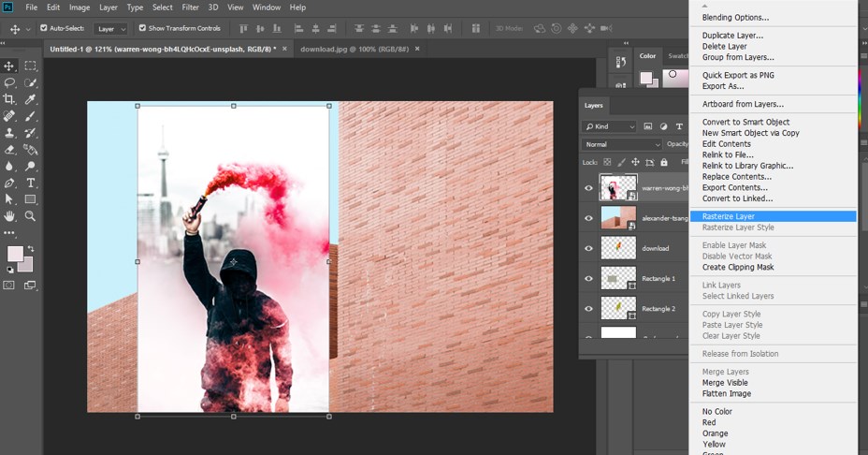Screen dimensions: 868x455
Task: Open the Normal blend mode dropdown
Action: tap(622, 144)
